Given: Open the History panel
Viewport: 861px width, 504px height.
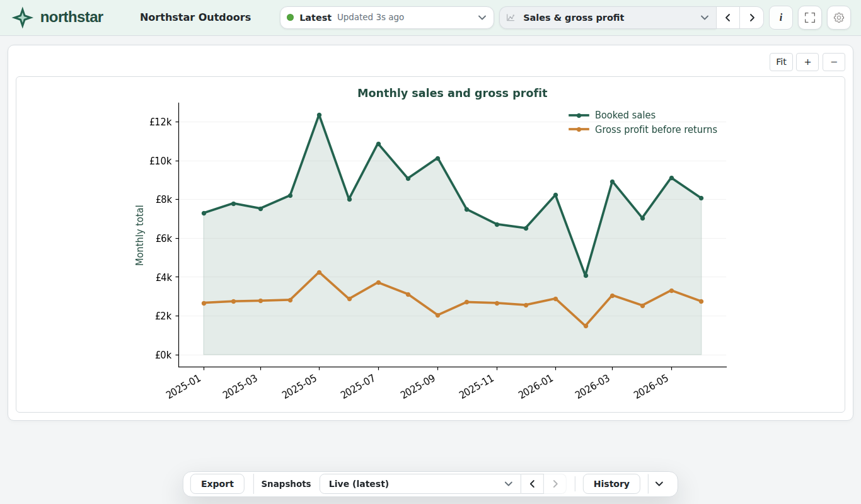Looking at the screenshot, I should (x=611, y=484).
